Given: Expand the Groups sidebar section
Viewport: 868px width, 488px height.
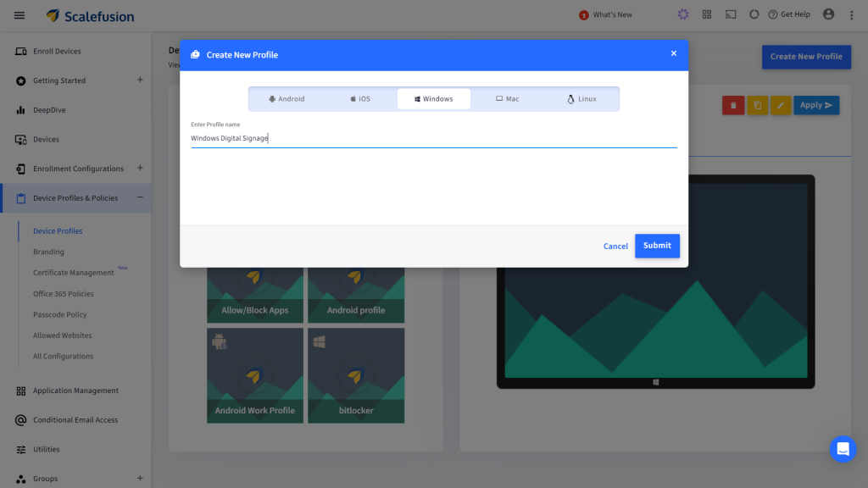Looking at the screenshot, I should 140,479.
